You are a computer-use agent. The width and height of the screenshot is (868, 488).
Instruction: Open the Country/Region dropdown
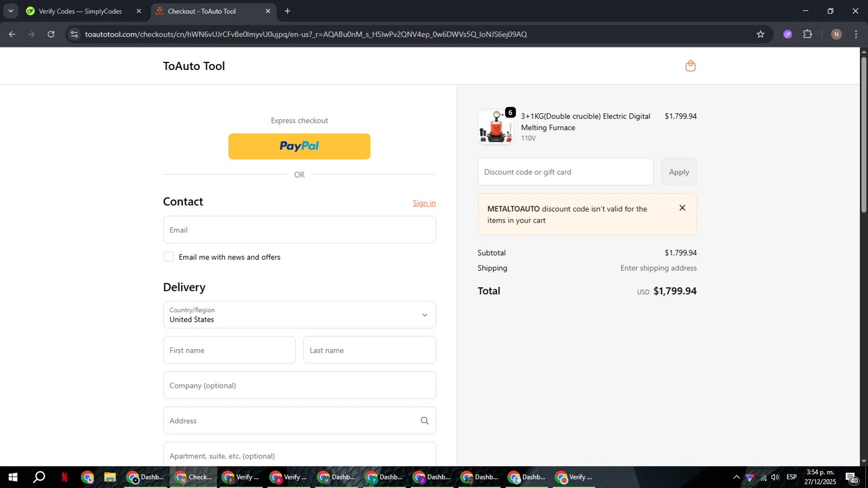click(299, 315)
